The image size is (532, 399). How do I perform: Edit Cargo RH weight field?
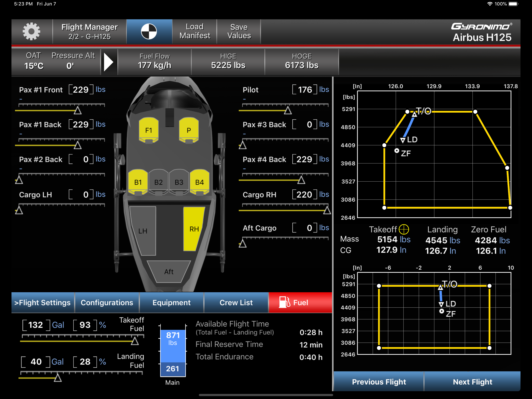click(x=305, y=194)
